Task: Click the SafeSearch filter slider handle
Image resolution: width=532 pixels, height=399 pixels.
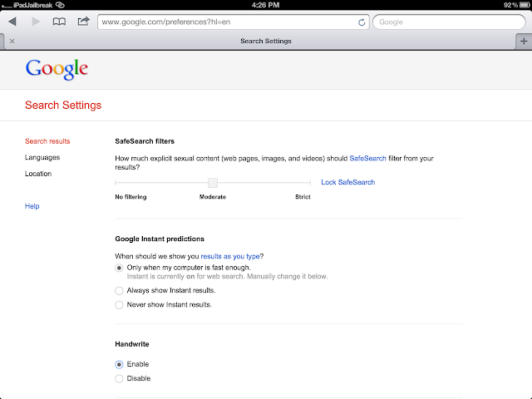Action: pyautogui.click(x=213, y=182)
